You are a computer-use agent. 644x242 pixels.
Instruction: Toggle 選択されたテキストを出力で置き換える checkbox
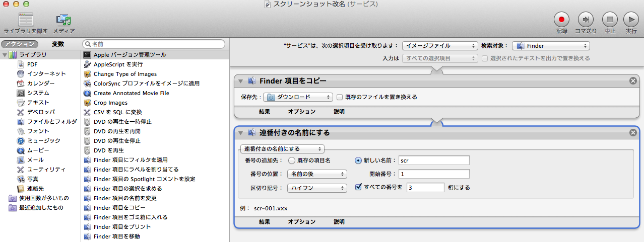[485, 58]
